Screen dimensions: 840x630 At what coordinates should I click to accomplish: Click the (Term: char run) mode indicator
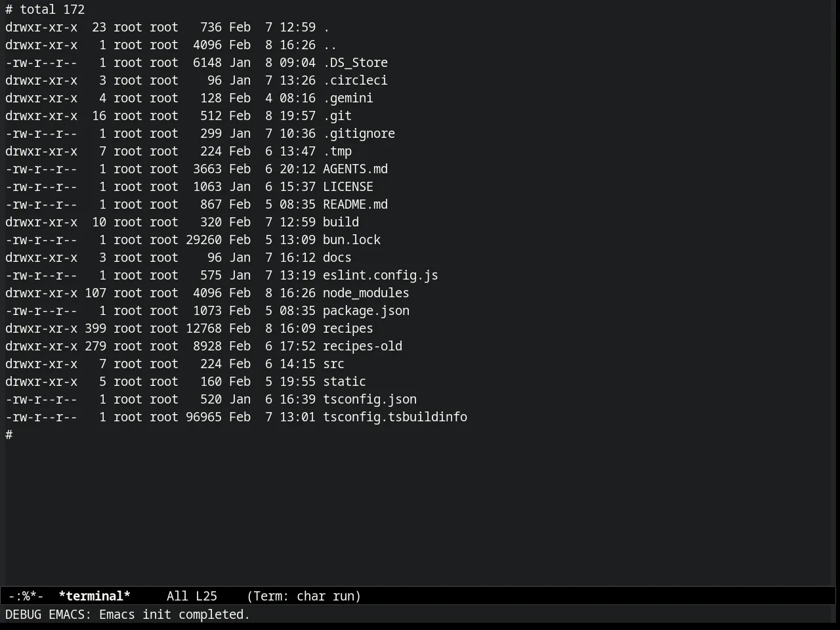[x=304, y=596]
